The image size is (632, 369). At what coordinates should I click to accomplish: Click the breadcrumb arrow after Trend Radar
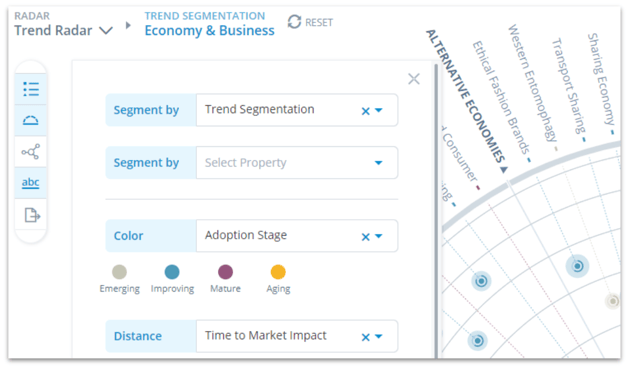pyautogui.click(x=128, y=25)
